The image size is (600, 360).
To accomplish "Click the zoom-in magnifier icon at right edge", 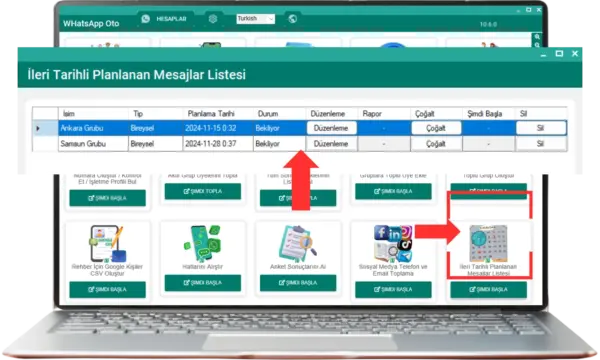I will click(x=537, y=37).
